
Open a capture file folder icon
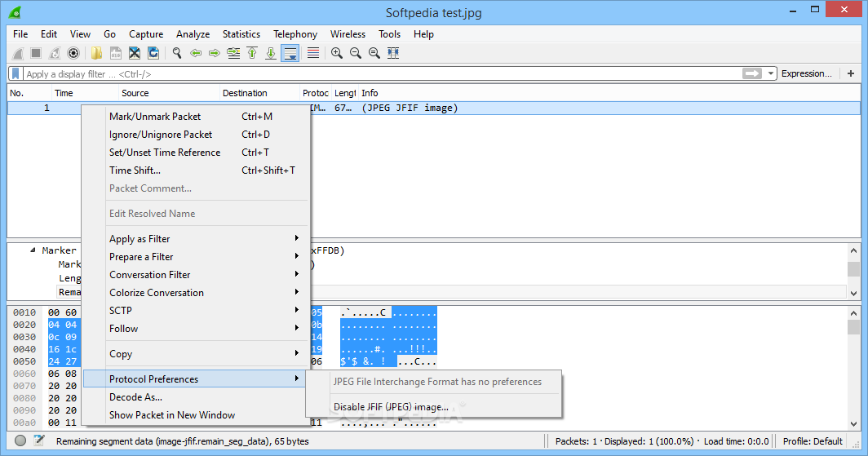click(x=96, y=53)
